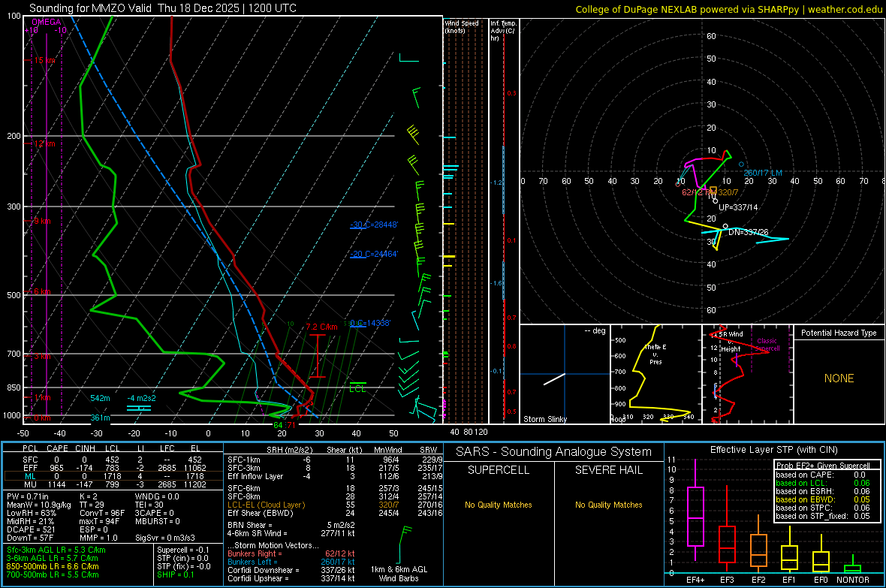Click the 15 km height marker
Screen dimensions: 886x588
[44, 61]
